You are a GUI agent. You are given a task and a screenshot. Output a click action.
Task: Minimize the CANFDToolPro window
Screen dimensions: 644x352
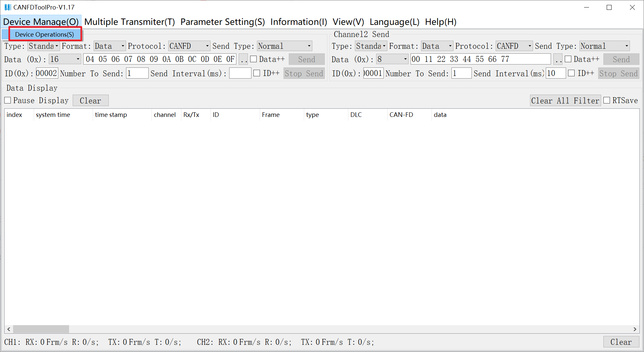pos(586,8)
